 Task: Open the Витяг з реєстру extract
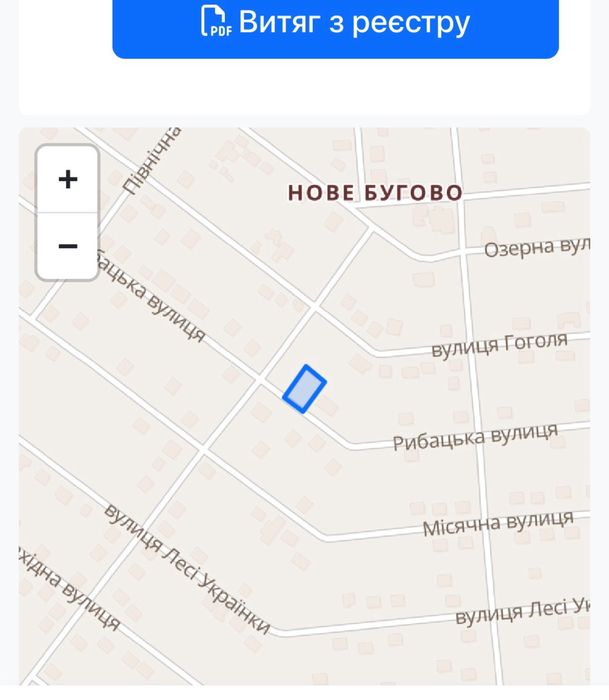335,25
